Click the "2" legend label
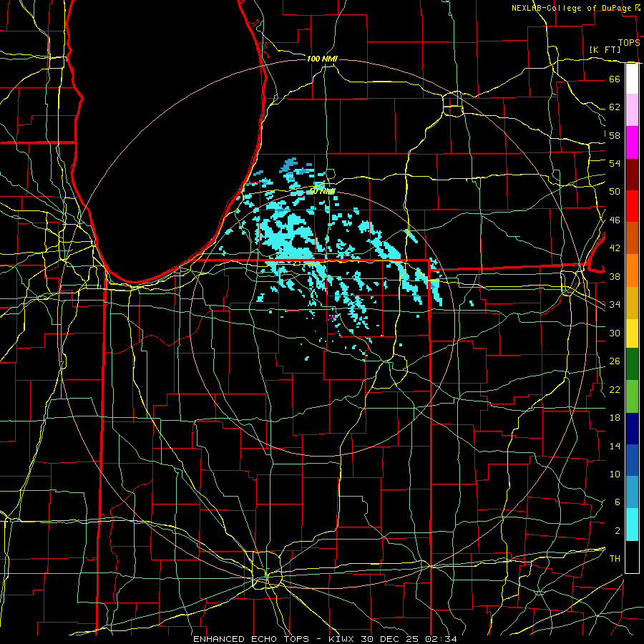Viewport: 644px width, 644px height. click(617, 531)
